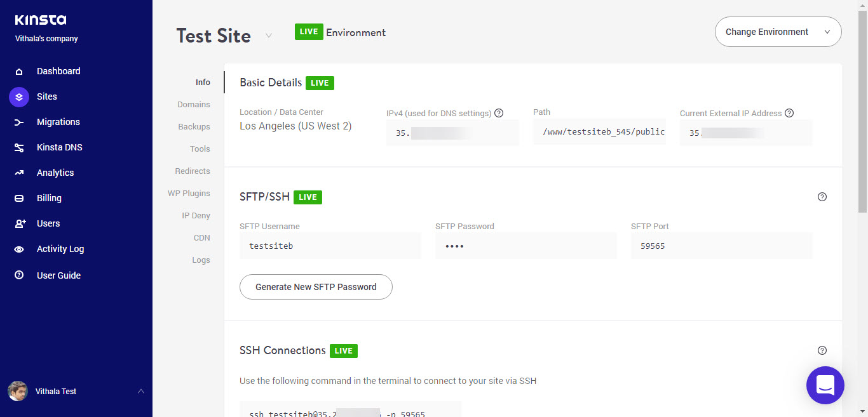The width and height of the screenshot is (868, 417).
Task: Click Vithala Test profile avatar
Action: 18,391
